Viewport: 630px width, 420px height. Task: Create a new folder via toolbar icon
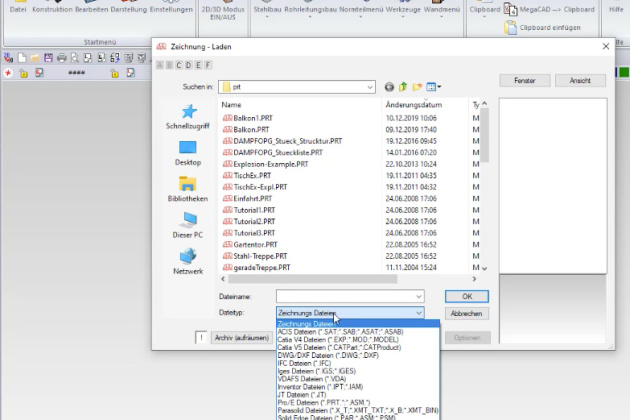click(x=419, y=87)
